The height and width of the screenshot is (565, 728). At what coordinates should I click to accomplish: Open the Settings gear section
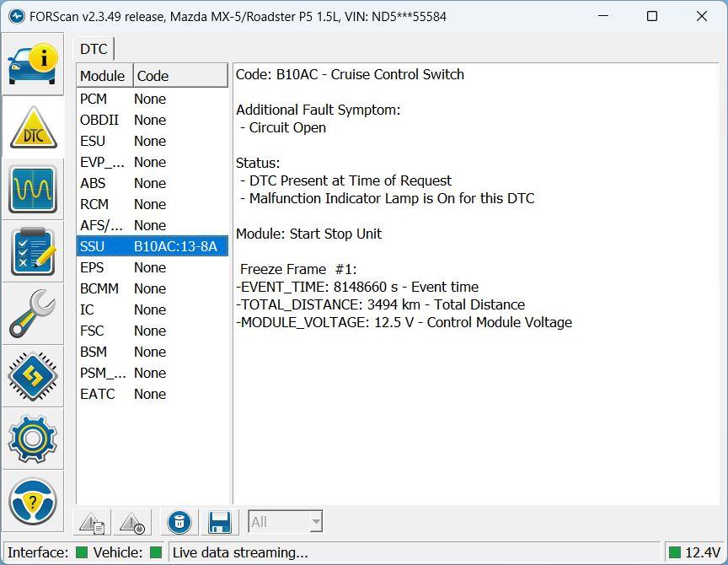tap(33, 439)
